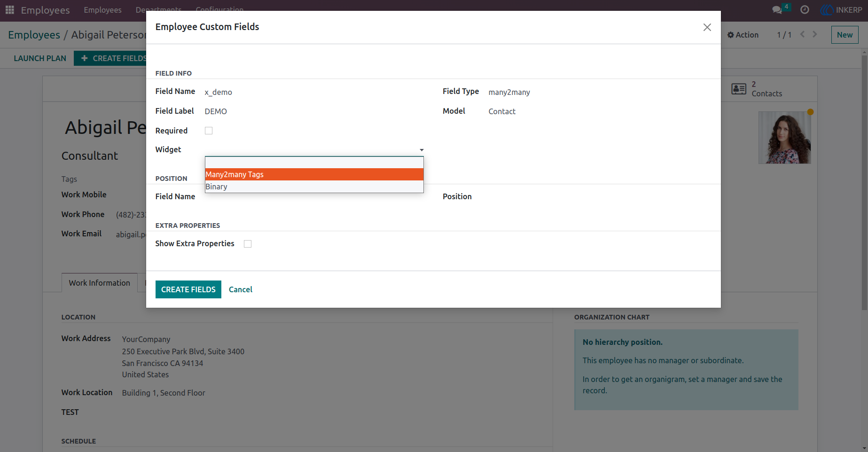Close the Employee Custom Fields dialog

707,27
